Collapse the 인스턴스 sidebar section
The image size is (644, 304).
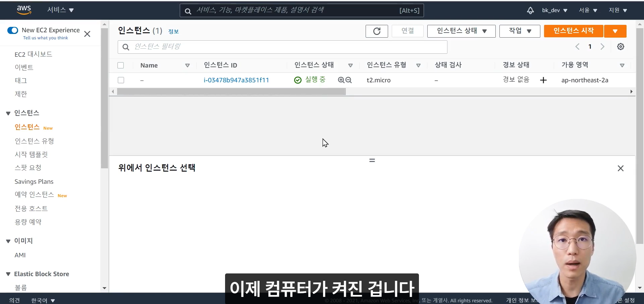[8, 114]
